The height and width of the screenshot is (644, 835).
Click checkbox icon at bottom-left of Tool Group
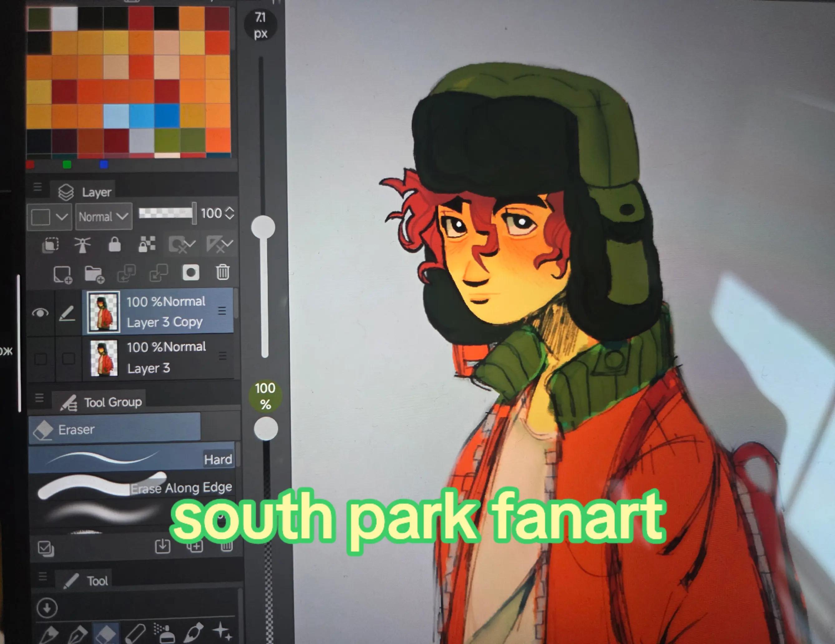coord(46,549)
